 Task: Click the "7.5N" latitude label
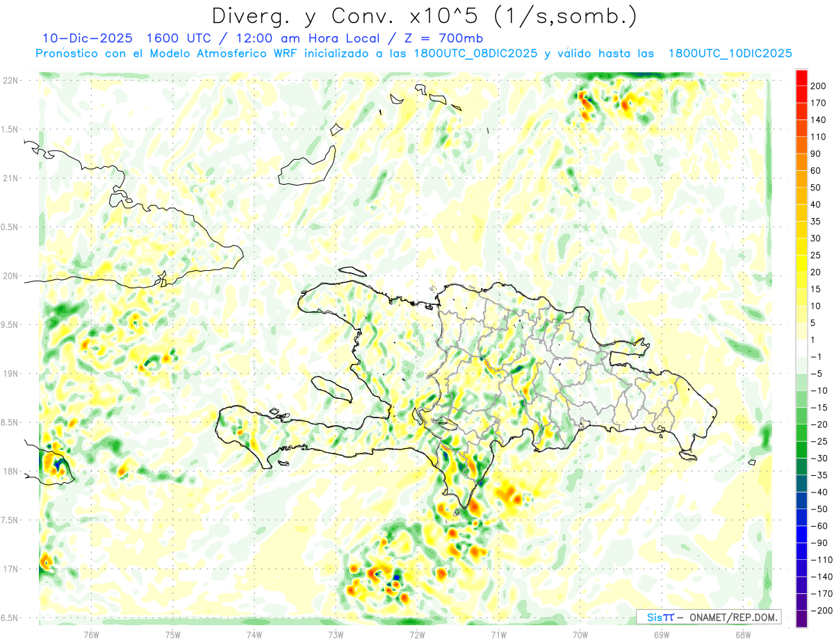click(10, 520)
